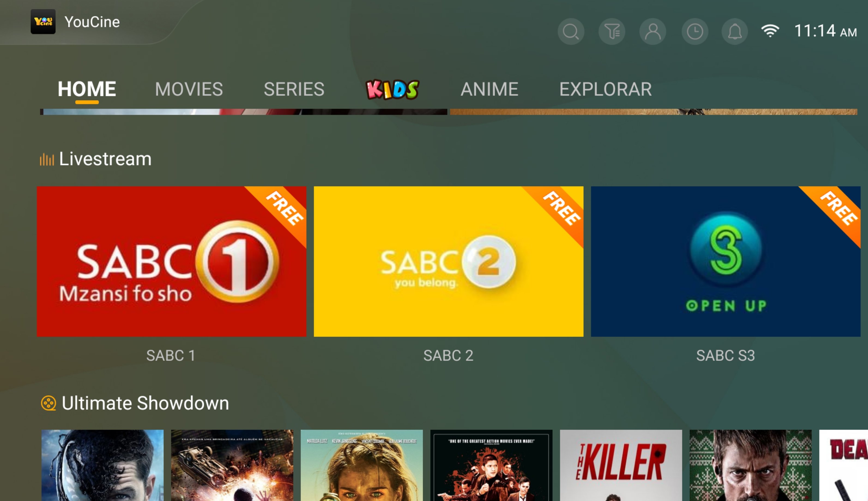Open the filter icon in top bar

612,32
